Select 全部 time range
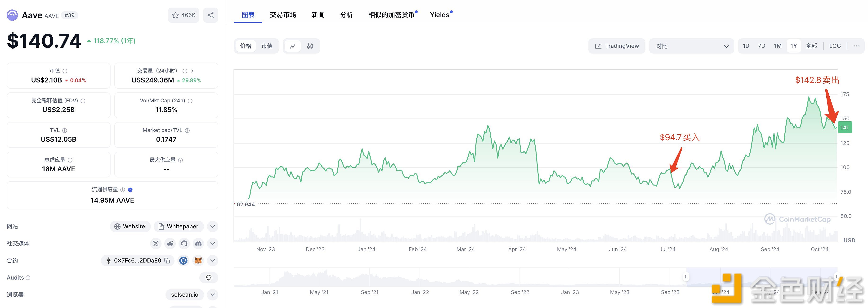 tap(811, 46)
